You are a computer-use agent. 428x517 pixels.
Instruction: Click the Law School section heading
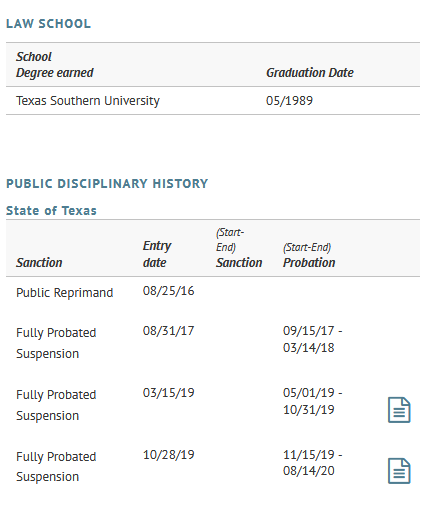click(48, 24)
